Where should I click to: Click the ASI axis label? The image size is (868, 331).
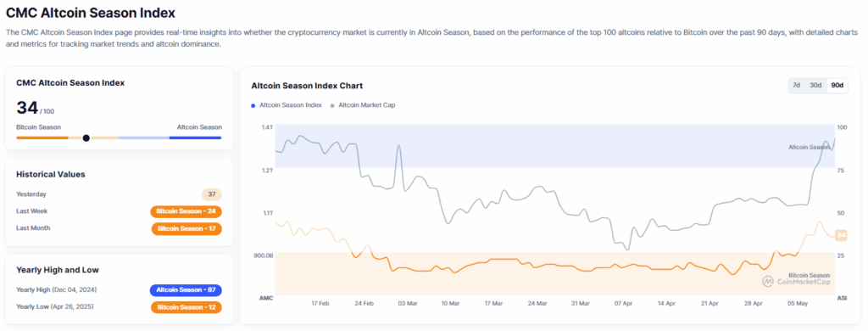coord(842,298)
